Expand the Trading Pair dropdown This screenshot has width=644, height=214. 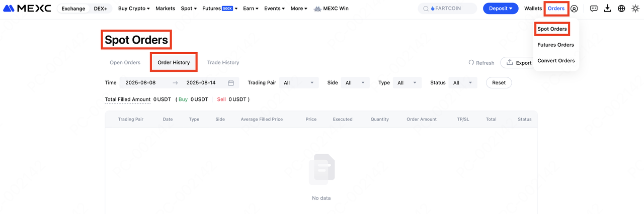coord(299,83)
